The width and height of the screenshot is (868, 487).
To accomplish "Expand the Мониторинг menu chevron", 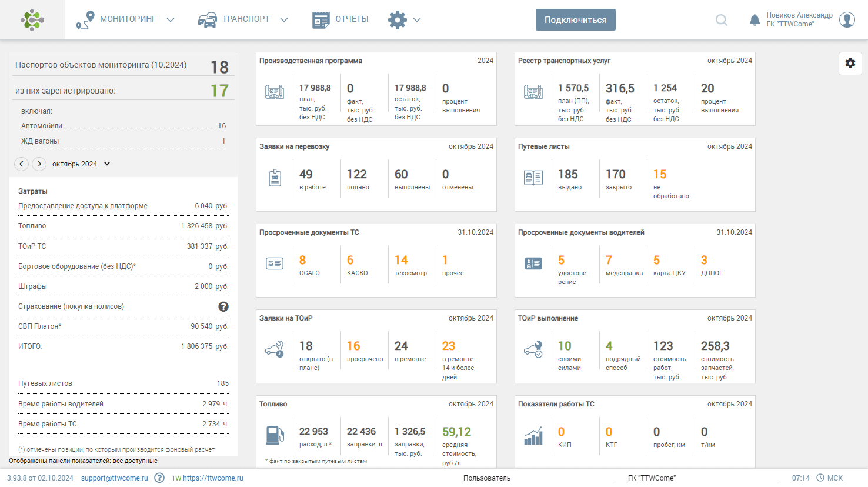I will click(x=171, y=20).
